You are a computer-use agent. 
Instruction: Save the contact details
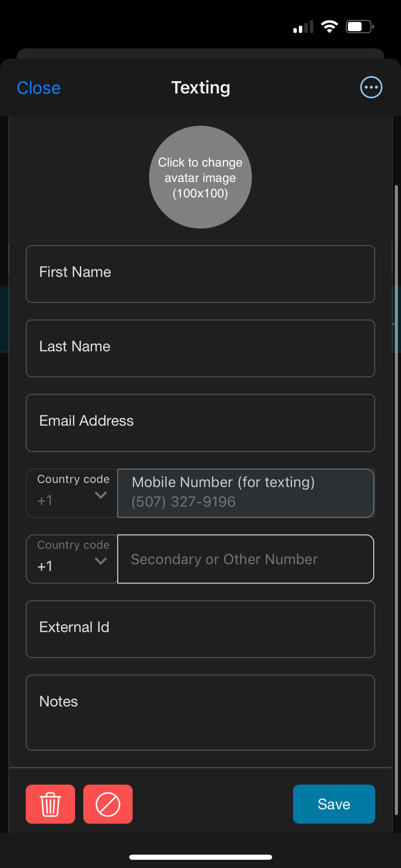click(x=334, y=804)
